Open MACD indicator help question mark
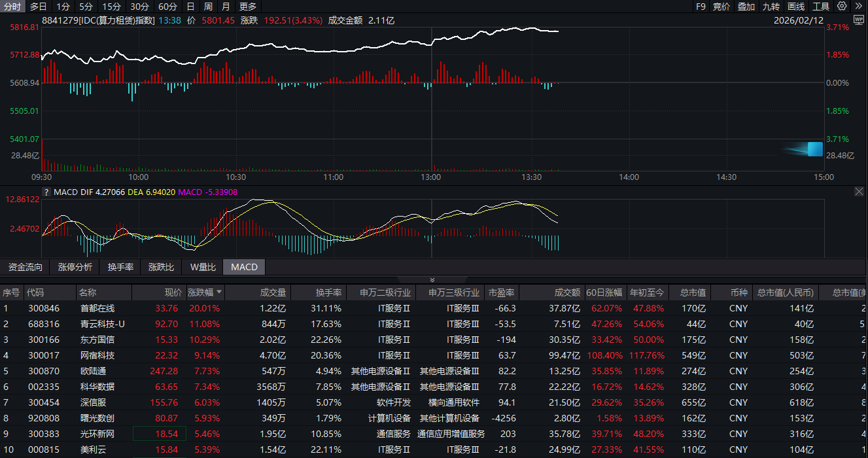The height and width of the screenshot is (458, 868). (46, 192)
